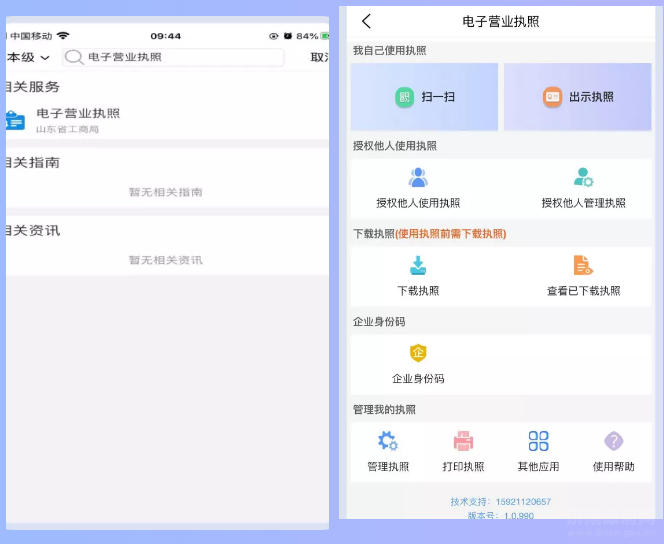Open 管理执照 gear icon
664x544 pixels.
click(x=388, y=441)
